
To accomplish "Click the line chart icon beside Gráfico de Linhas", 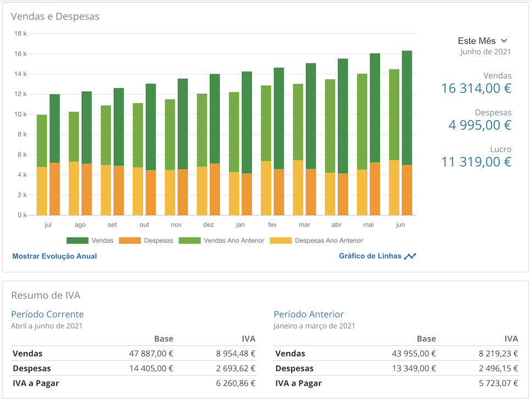I will pos(410,256).
